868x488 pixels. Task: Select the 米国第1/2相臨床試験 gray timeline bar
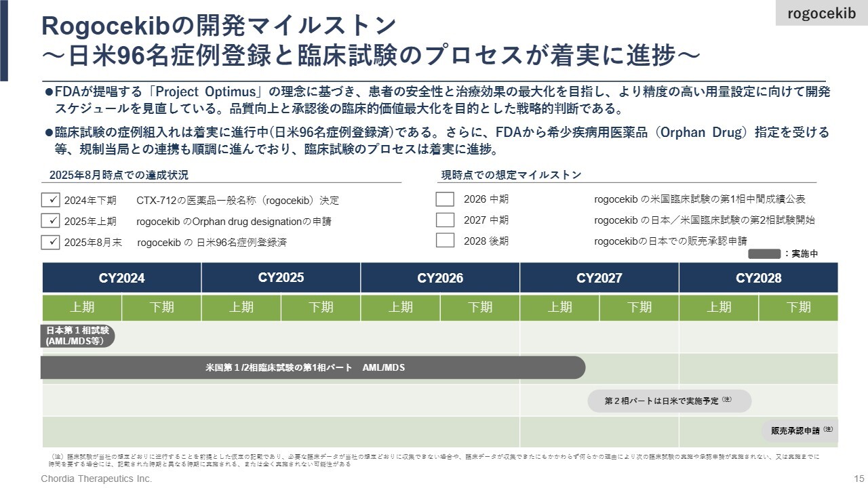pyautogui.click(x=313, y=367)
